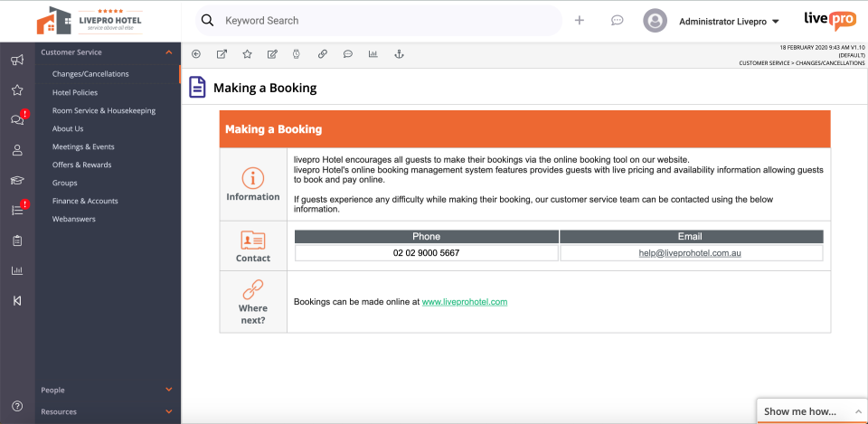Select Finance & Accounts in the sidebar

85,201
